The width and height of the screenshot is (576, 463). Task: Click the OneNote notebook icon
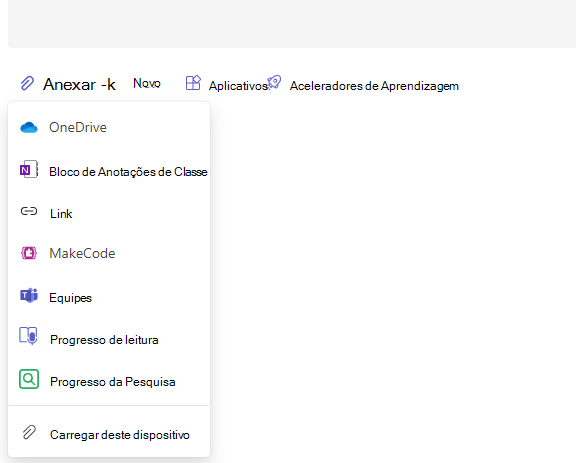pos(29,169)
